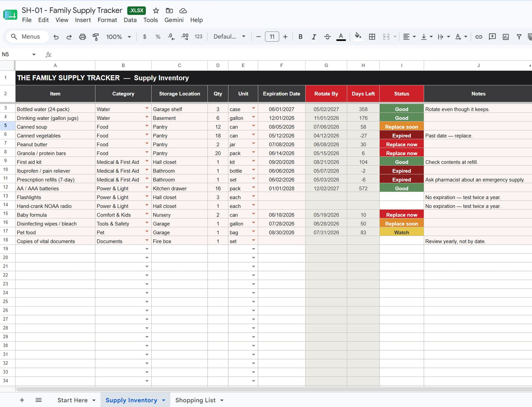This screenshot has height=407, width=532.
Task: Click the Status column header cell
Action: 402,94
